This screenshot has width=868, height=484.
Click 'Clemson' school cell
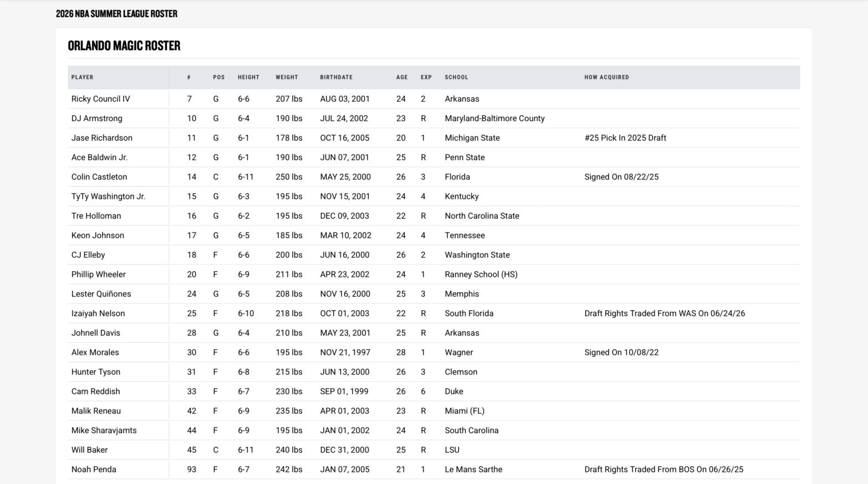pos(461,372)
